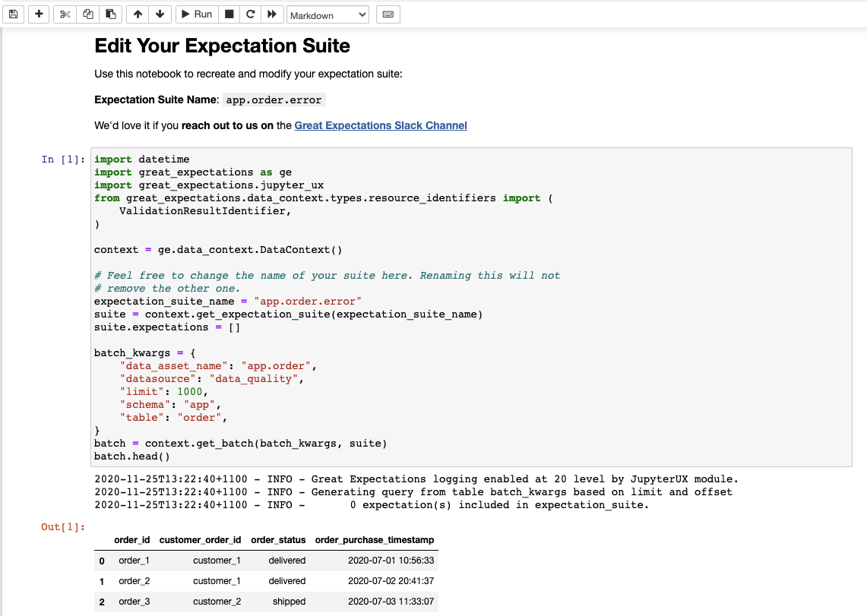
Task: Copy selected cells icon
Action: tap(88, 14)
